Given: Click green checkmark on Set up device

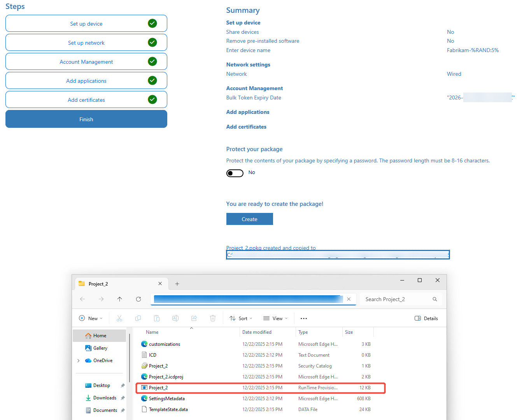Looking at the screenshot, I should coord(152,23).
